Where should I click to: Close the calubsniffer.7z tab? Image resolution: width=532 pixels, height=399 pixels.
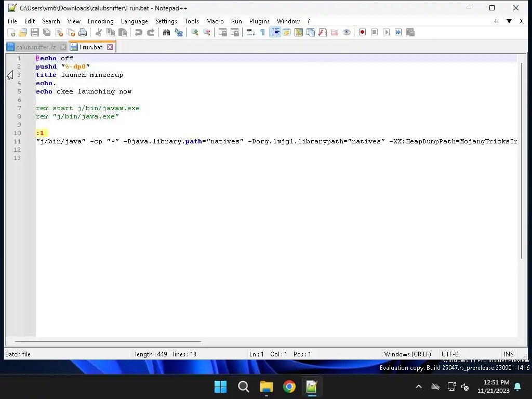pyautogui.click(x=63, y=47)
